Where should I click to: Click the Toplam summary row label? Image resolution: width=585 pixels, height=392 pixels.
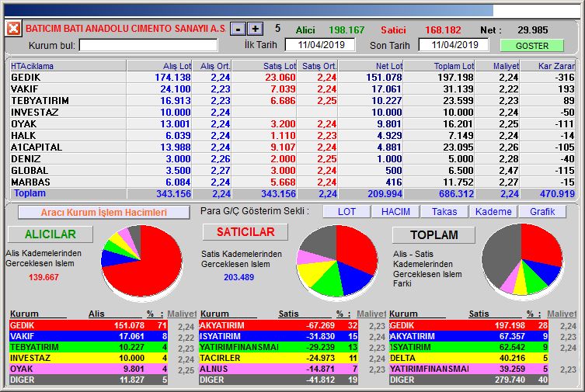[x=30, y=193]
